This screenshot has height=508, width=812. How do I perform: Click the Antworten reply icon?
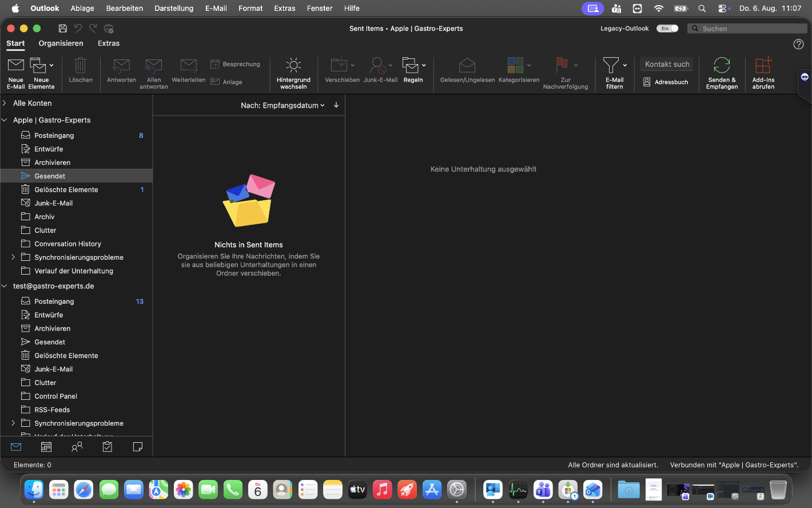pos(121,65)
